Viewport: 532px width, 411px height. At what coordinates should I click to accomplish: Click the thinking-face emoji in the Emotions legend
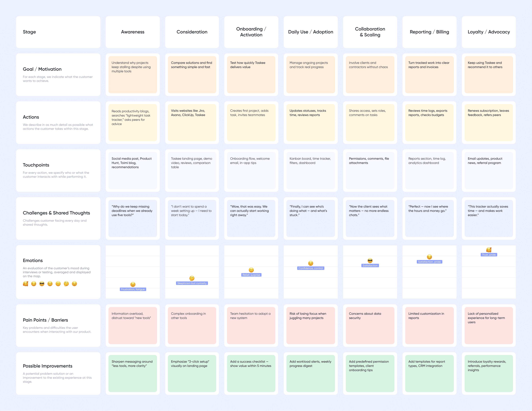(x=66, y=284)
